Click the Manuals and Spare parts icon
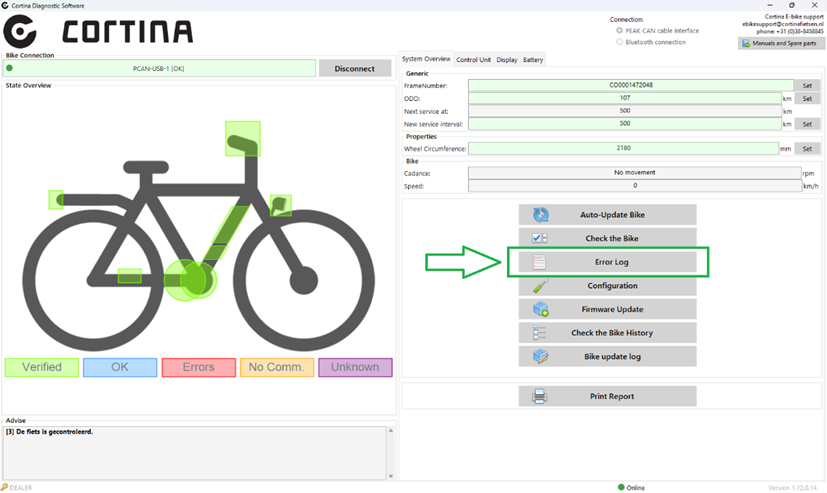This screenshot has width=827, height=493. click(x=746, y=43)
